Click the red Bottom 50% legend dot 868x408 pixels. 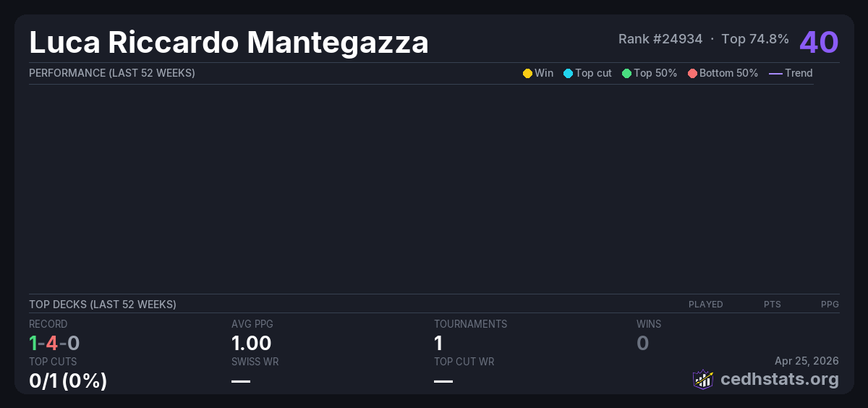coord(692,73)
